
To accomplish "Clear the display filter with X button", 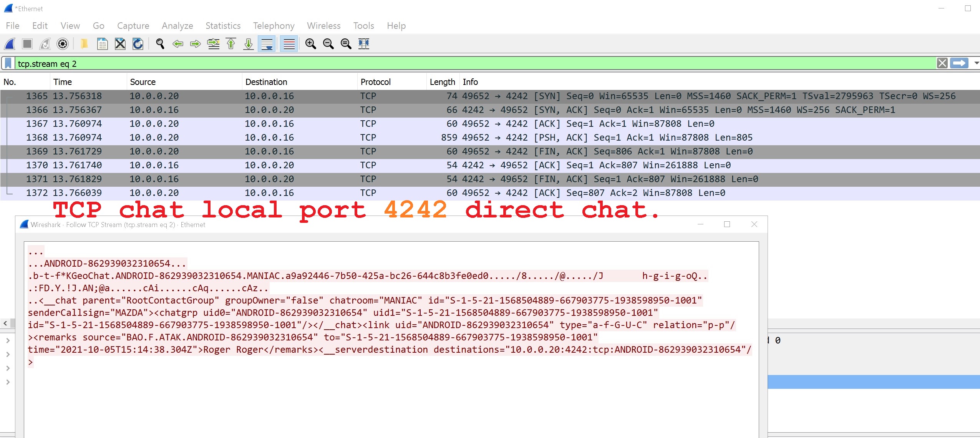I will click(942, 63).
